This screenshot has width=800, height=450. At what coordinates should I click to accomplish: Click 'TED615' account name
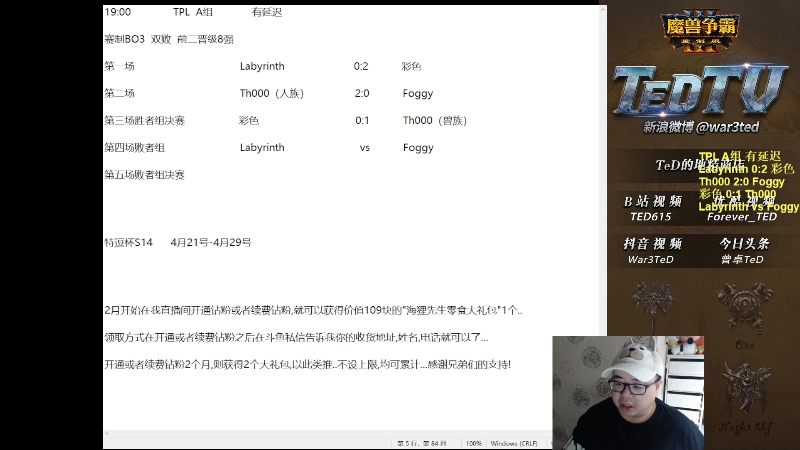651,217
